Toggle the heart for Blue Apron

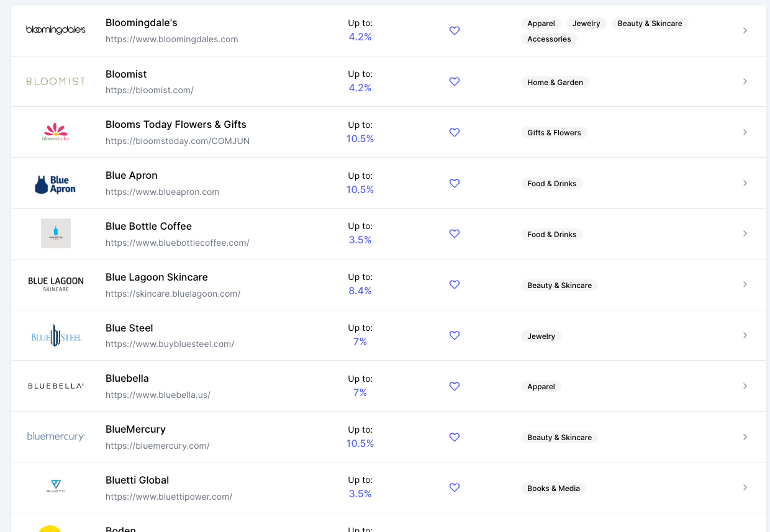pyautogui.click(x=455, y=183)
